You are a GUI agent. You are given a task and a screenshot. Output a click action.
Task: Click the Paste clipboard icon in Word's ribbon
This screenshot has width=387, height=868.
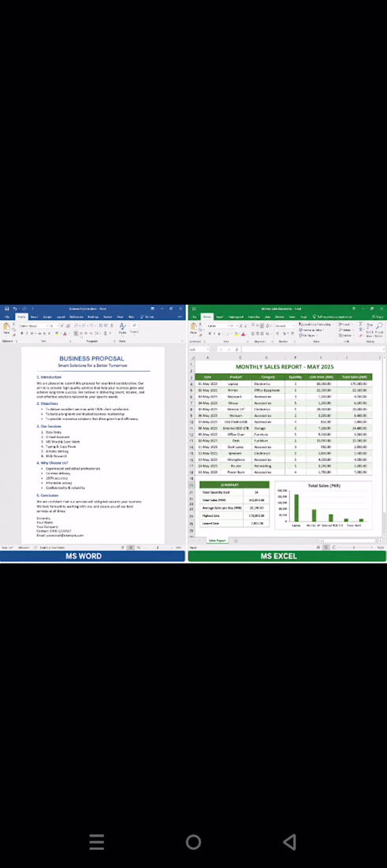coord(6,327)
